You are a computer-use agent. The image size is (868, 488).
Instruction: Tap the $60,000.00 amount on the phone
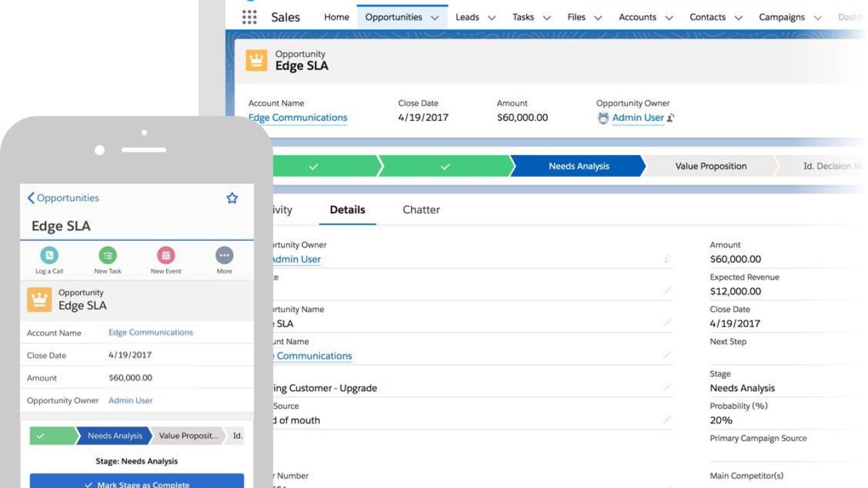point(130,378)
